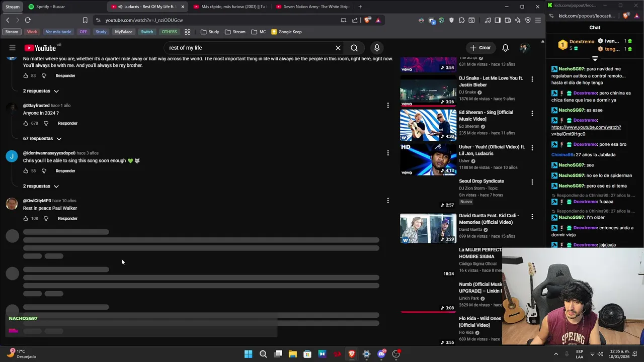Open options menu for Stayfrosted comment

(387, 105)
